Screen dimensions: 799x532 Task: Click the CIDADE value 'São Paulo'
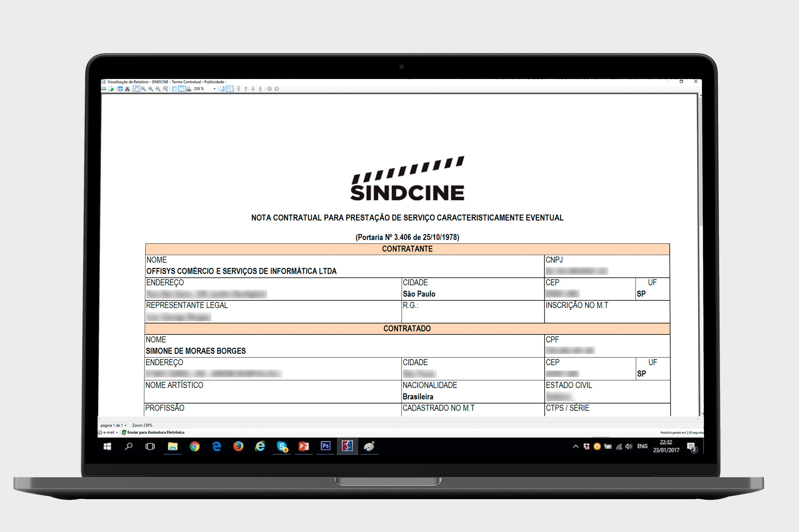point(419,294)
